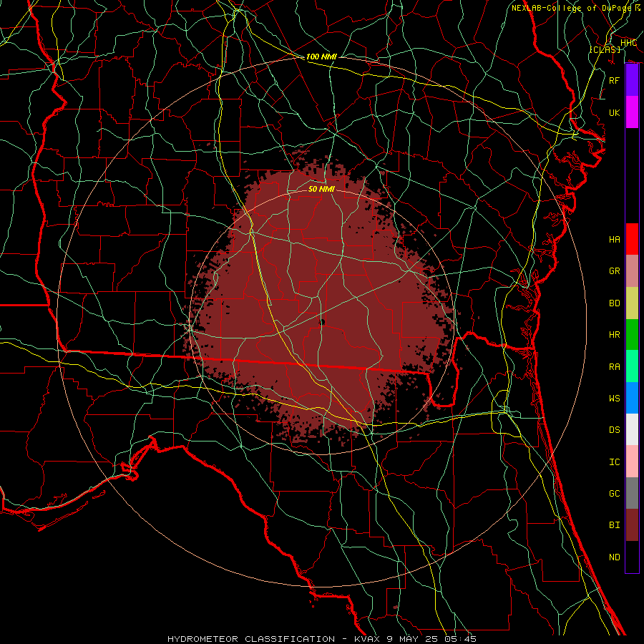Select the light pink IC legend swatch
The image size is (644, 644).
pos(632,462)
